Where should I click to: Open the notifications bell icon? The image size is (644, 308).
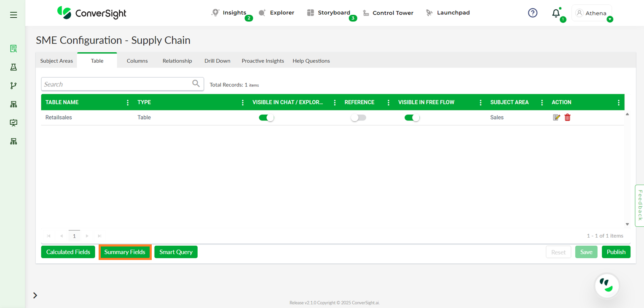(x=556, y=13)
